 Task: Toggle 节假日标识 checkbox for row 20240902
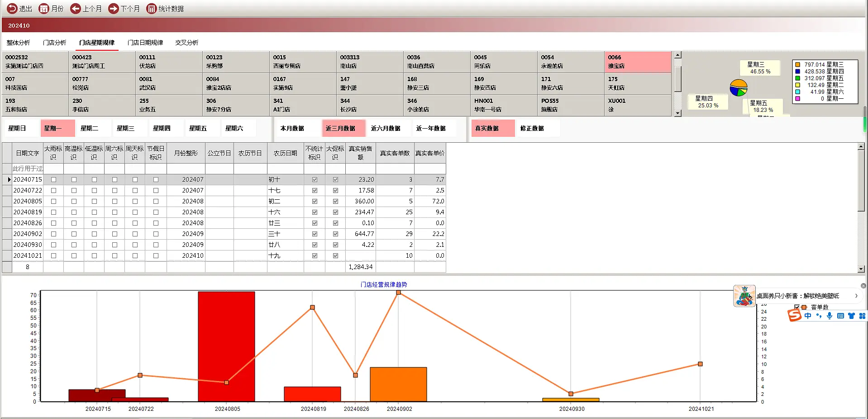coord(156,234)
